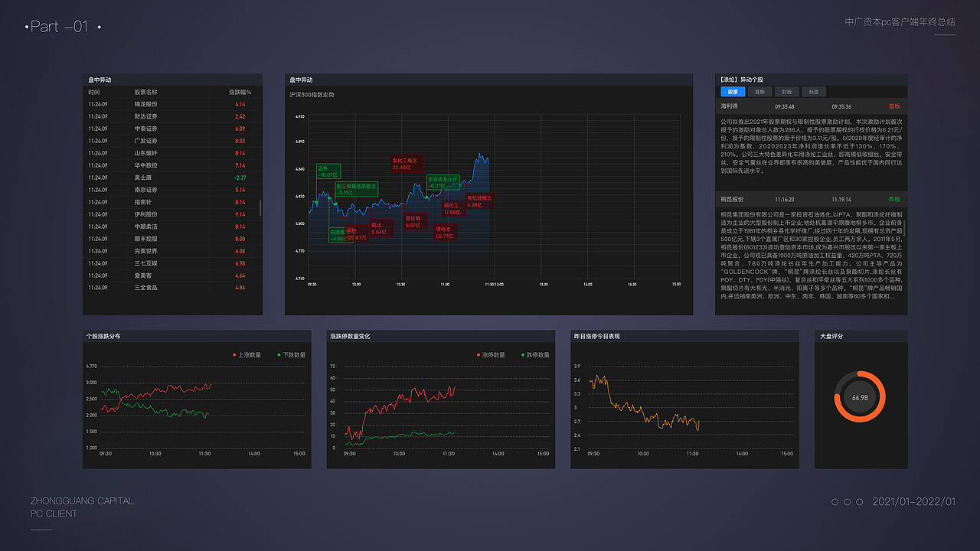Image resolution: width=980 pixels, height=551 pixels.
Task: Click the 66.98 market score ring gauge
Action: click(860, 396)
